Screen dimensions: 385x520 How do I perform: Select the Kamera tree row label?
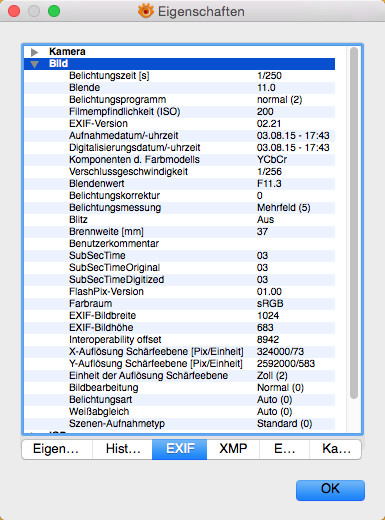(67, 52)
